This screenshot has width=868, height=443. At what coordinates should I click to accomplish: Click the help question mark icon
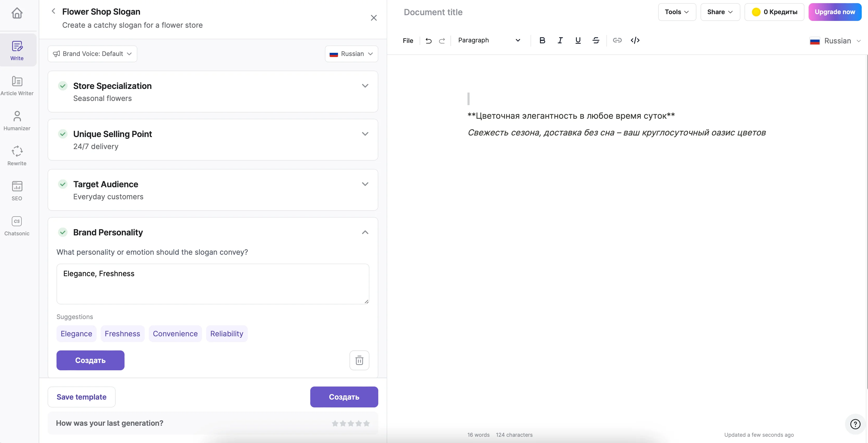pyautogui.click(x=855, y=424)
